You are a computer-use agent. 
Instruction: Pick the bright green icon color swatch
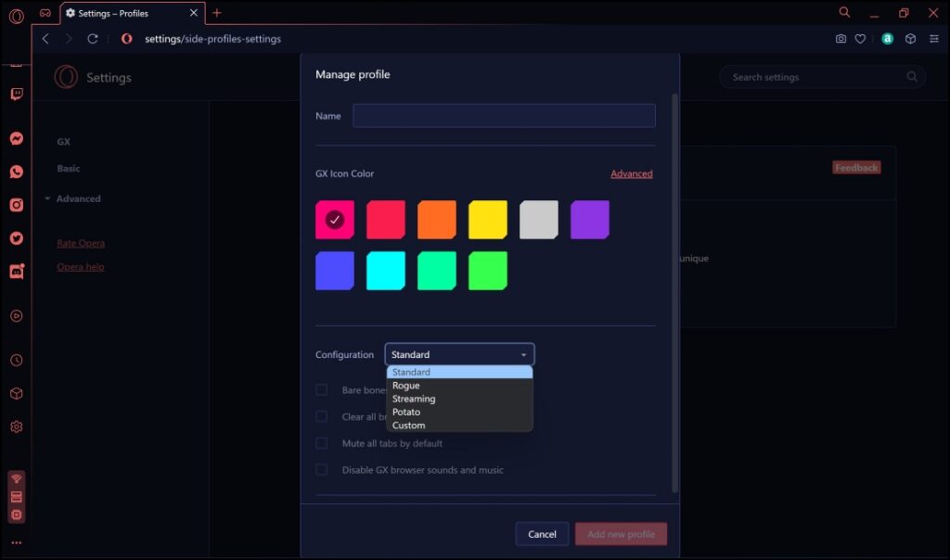click(x=488, y=271)
